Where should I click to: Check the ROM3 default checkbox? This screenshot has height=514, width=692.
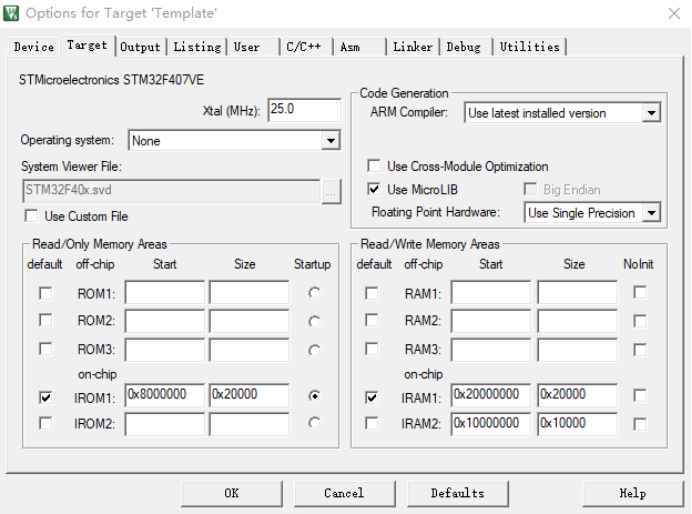tap(45, 349)
